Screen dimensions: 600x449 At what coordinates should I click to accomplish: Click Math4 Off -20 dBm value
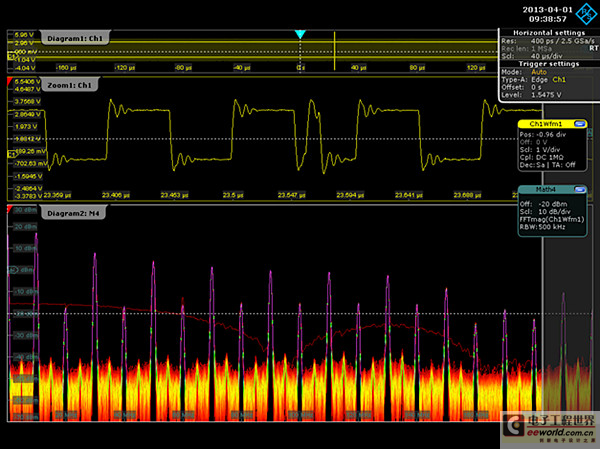[553, 204]
